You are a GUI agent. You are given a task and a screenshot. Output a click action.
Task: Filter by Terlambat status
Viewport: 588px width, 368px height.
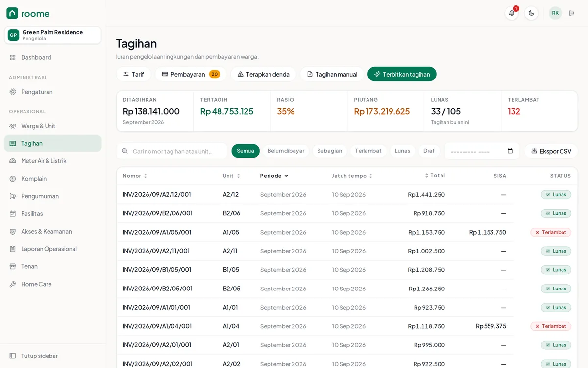coord(368,151)
